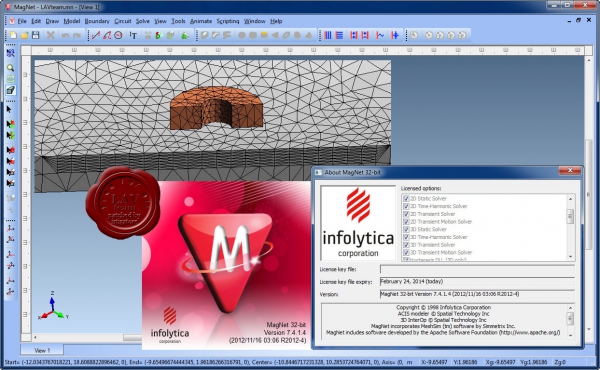Switch to the View 1 tab
Image resolution: width=600 pixels, height=370 pixels.
(x=42, y=350)
